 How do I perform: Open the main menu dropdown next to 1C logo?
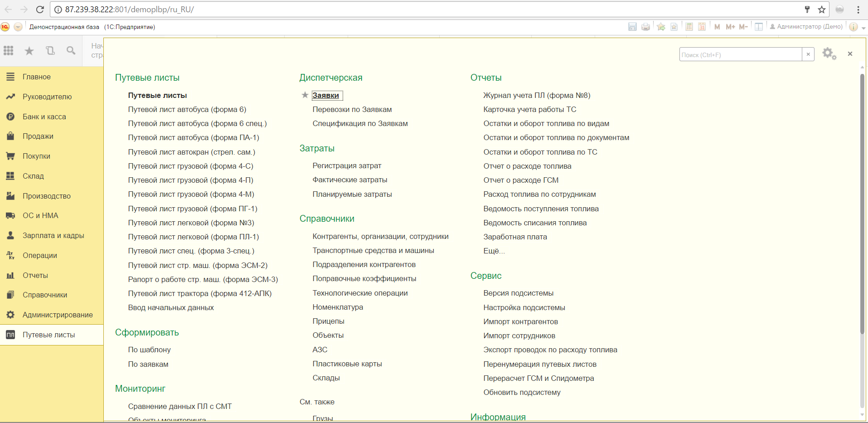pos(18,27)
